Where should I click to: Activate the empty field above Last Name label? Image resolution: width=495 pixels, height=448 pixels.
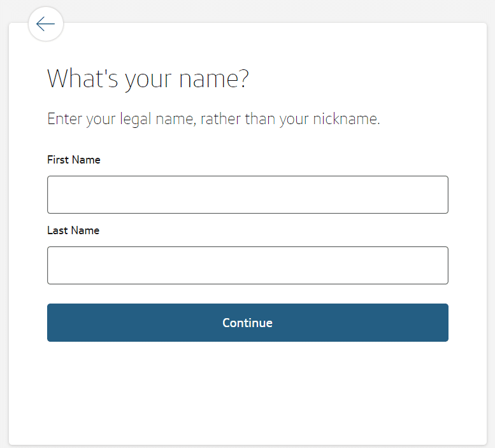(x=247, y=195)
